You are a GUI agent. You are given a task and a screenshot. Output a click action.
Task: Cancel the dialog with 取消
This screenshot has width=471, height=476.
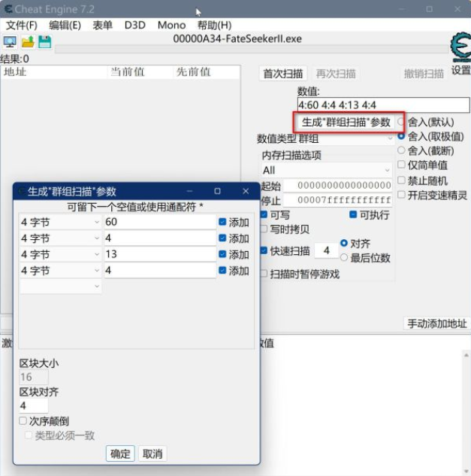[x=152, y=453]
